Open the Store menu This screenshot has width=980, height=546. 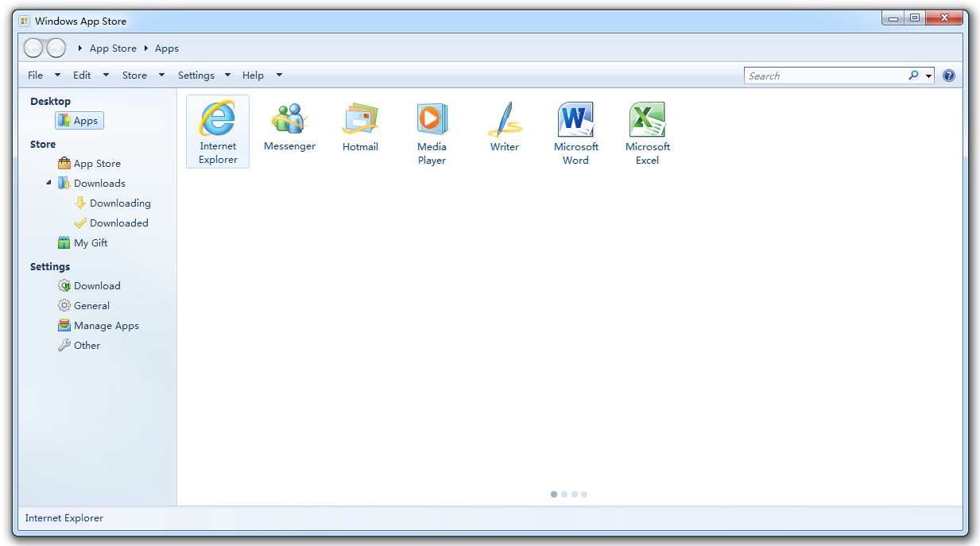pyautogui.click(x=134, y=75)
